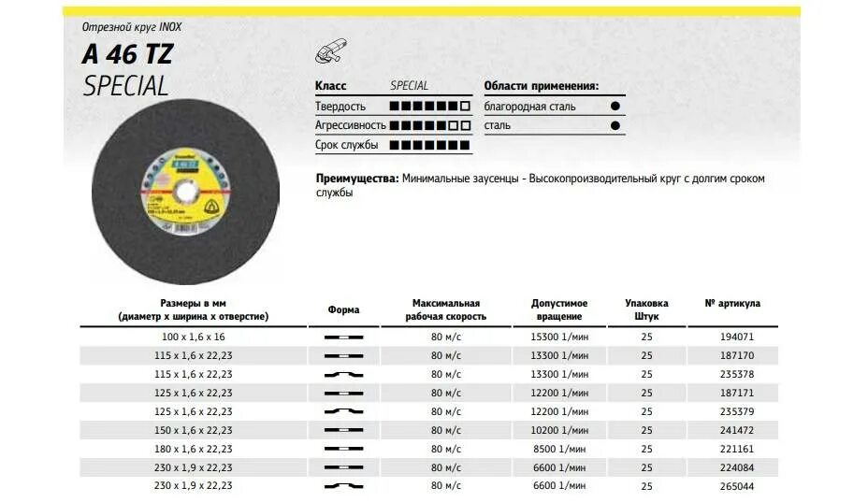Click the flat shape icon for 221161
868x502 pixels.
[343, 449]
